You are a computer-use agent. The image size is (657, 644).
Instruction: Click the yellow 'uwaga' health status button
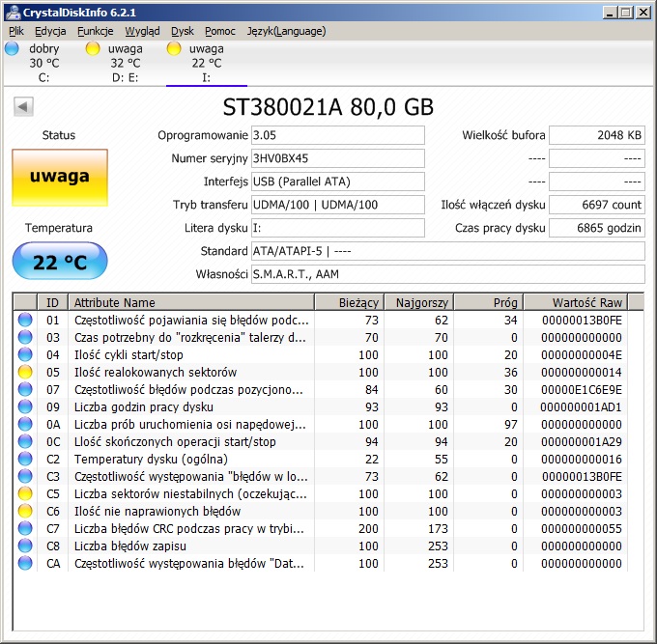click(60, 178)
